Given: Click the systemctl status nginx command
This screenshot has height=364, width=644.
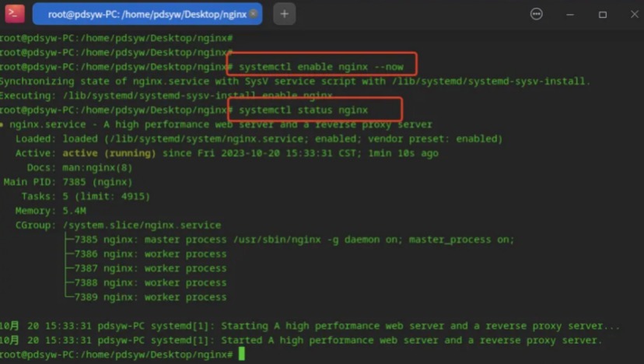Looking at the screenshot, I should pyautogui.click(x=303, y=110).
